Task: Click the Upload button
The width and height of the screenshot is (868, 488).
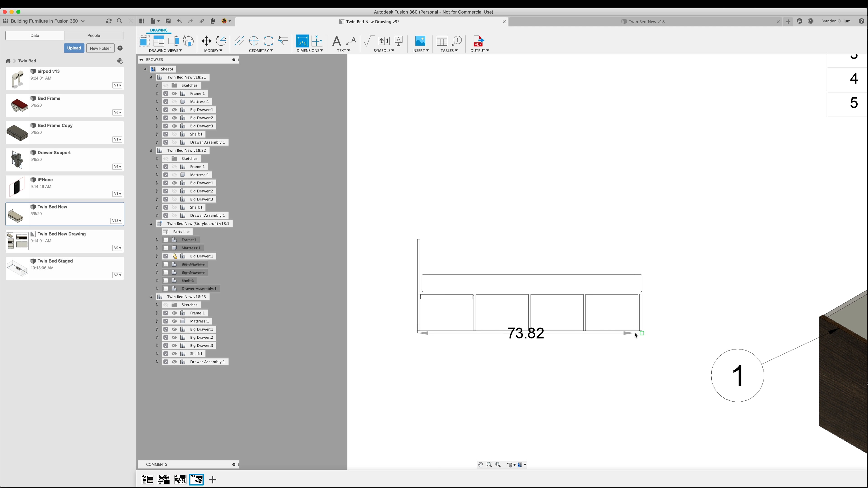Action: tap(74, 48)
